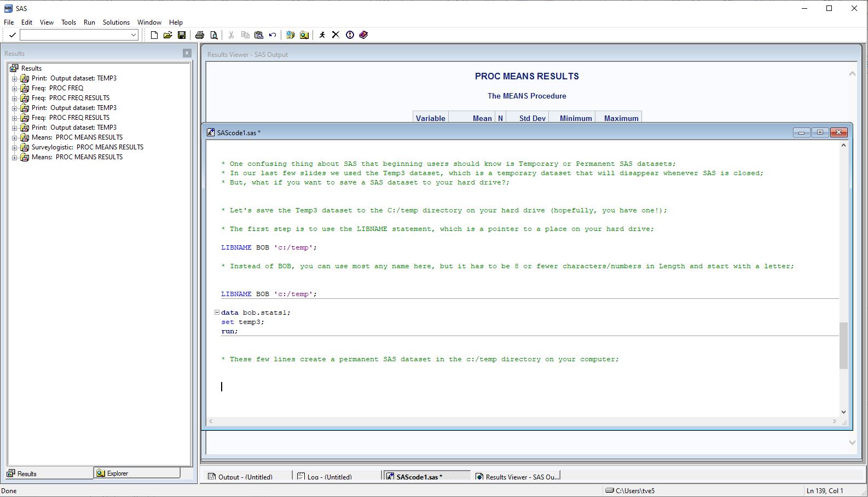Switch to the Explorer tab
Viewport: 868px width, 497px height.
pyautogui.click(x=137, y=473)
